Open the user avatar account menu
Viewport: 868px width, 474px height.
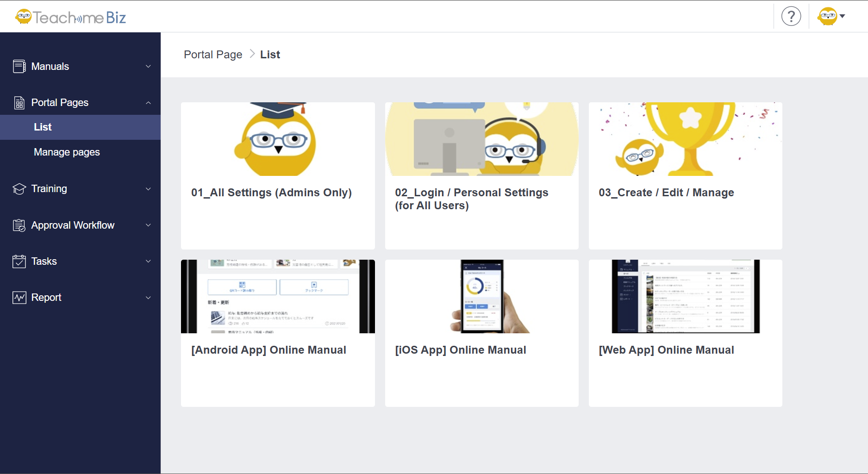tap(831, 17)
